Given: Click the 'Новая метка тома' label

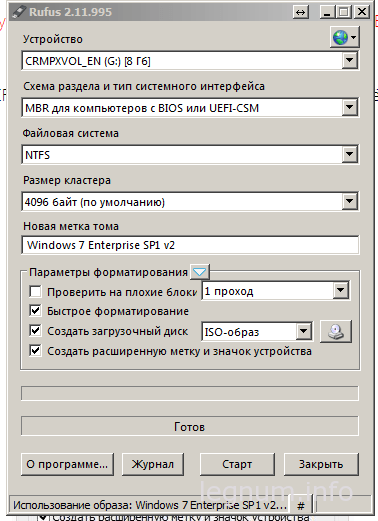Looking at the screenshot, I should (x=71, y=226).
